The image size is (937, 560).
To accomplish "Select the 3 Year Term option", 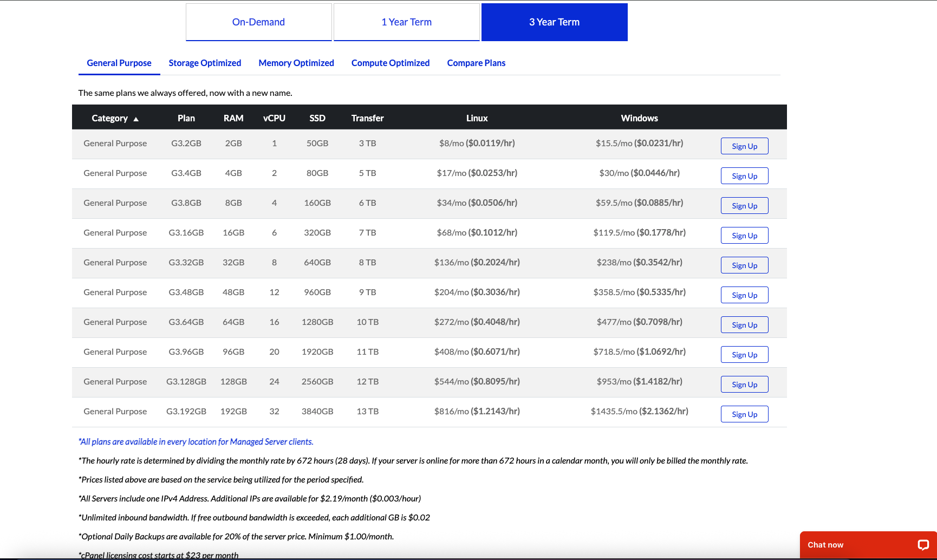I will pos(554,22).
